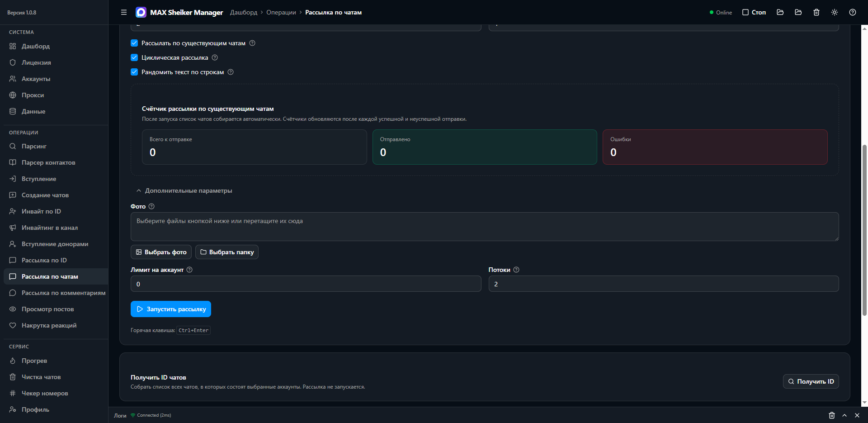868x423 pixels.
Task: Toggle 'Рандомить текст по строкам' checkbox
Action: [134, 72]
